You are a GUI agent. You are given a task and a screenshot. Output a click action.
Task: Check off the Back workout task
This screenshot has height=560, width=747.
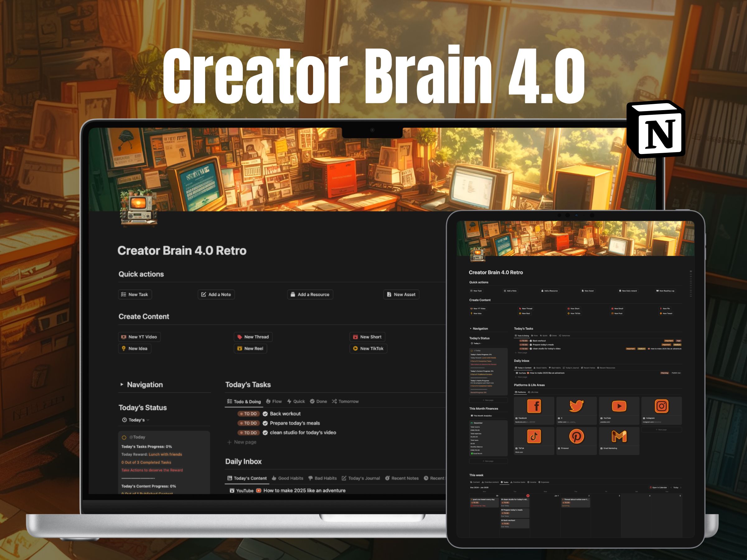point(265,413)
